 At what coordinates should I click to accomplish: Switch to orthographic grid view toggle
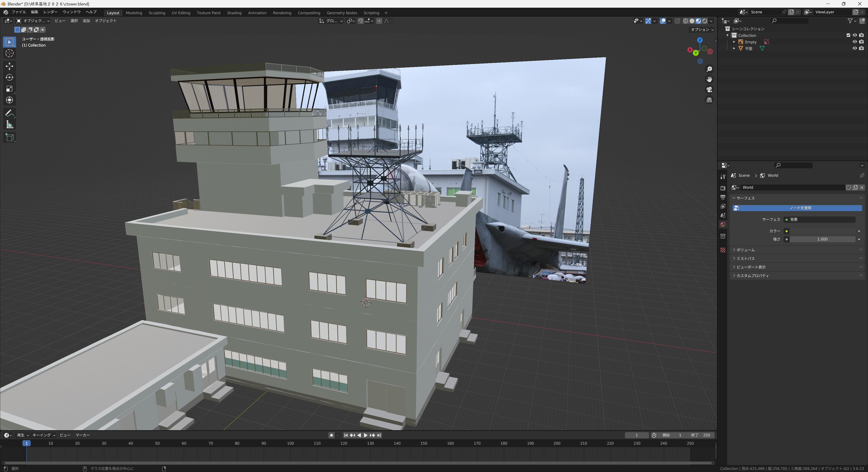[x=709, y=100]
